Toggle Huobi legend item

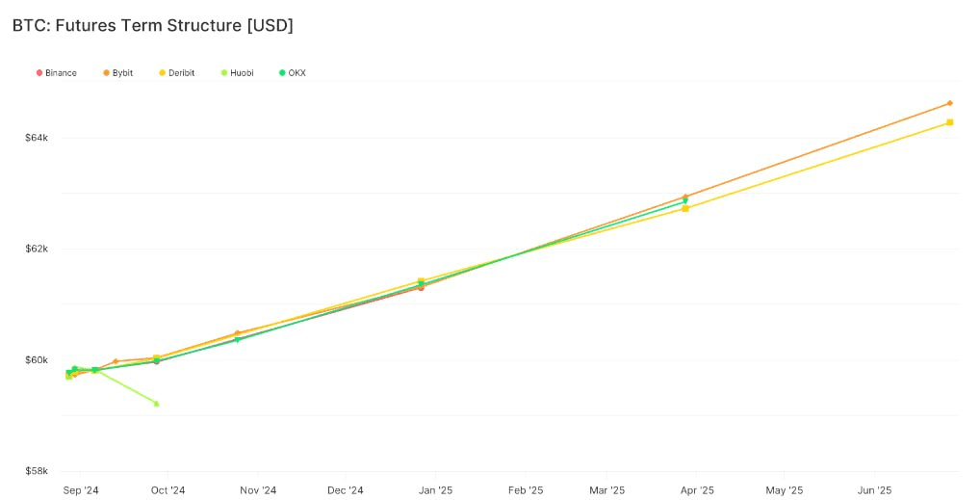pyautogui.click(x=238, y=72)
